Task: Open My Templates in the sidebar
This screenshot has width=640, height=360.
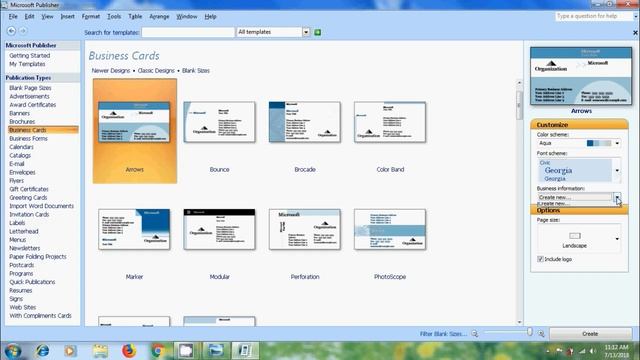Action: point(27,64)
